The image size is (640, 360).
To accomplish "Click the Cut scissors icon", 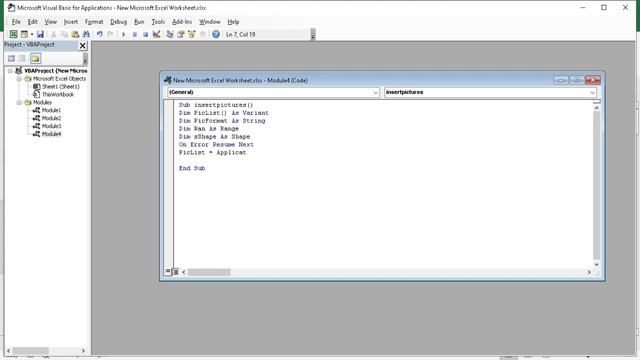I will [x=53, y=34].
